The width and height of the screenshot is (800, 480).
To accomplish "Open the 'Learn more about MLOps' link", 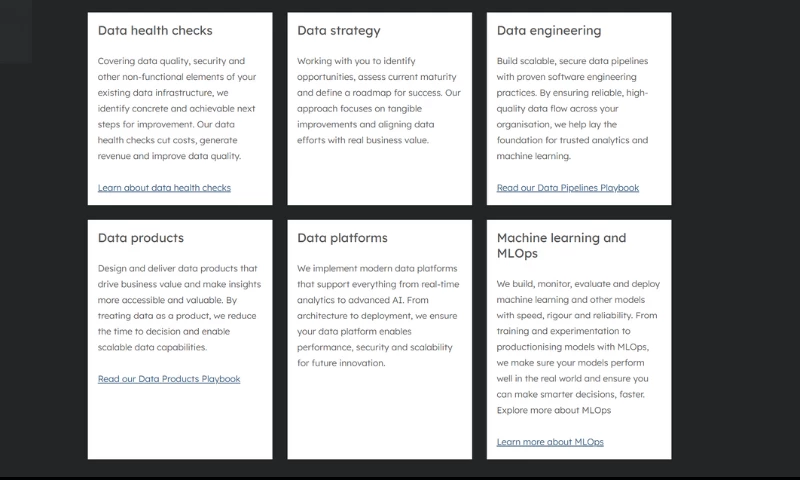I will pyautogui.click(x=550, y=442).
